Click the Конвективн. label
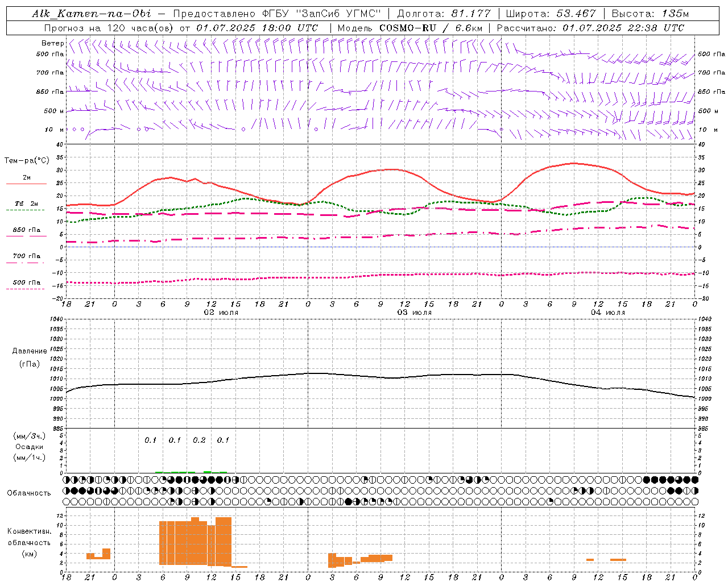Screen dimensions: 728x582 pos(29,531)
